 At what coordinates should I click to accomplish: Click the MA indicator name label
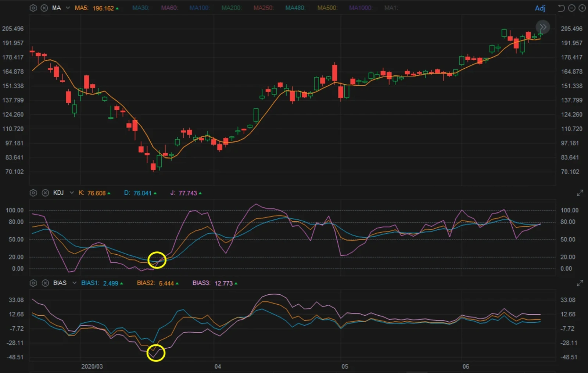pos(56,8)
